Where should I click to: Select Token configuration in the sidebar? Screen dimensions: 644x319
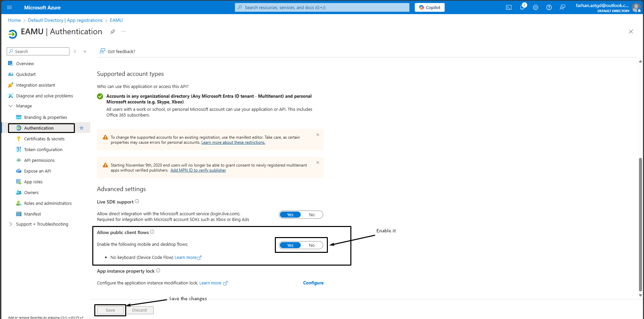click(x=43, y=149)
